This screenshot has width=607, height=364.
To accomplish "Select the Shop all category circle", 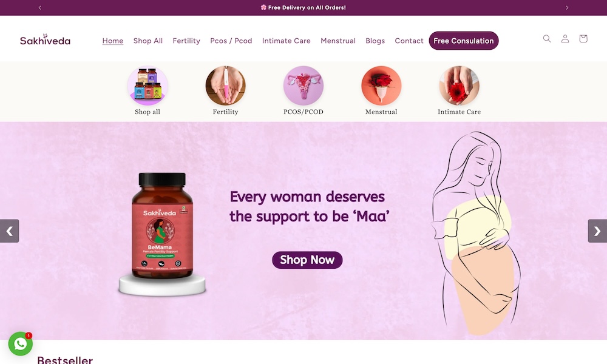I will point(148,86).
